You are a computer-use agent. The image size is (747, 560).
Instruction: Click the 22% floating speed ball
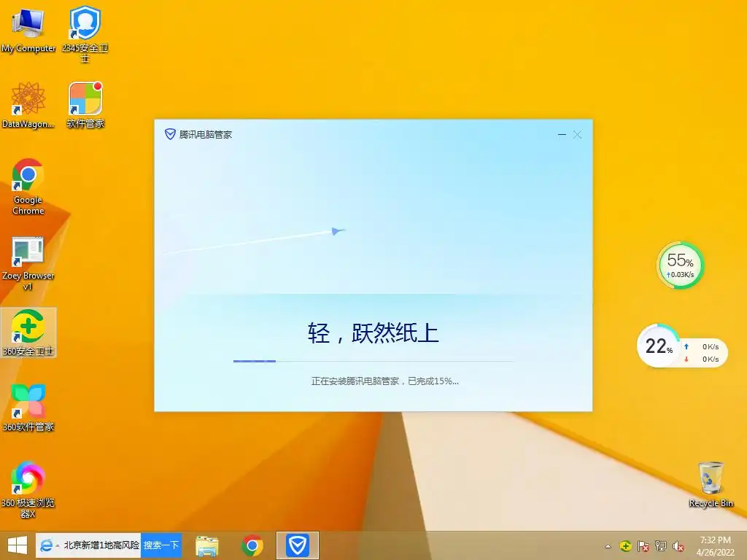pyautogui.click(x=659, y=346)
